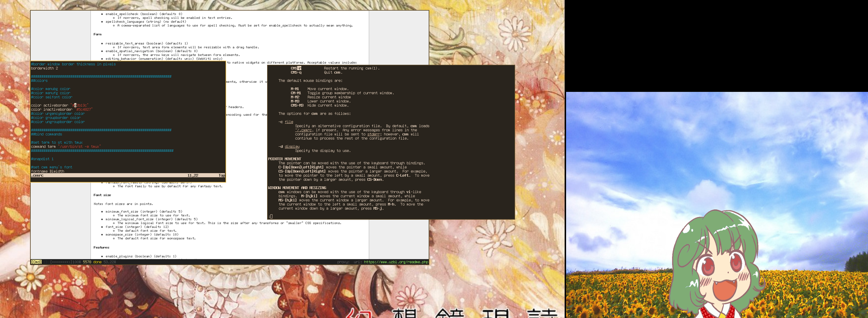Click the underlined 'display' argument in man page
Screen dimensions: 868x318
tap(292, 146)
